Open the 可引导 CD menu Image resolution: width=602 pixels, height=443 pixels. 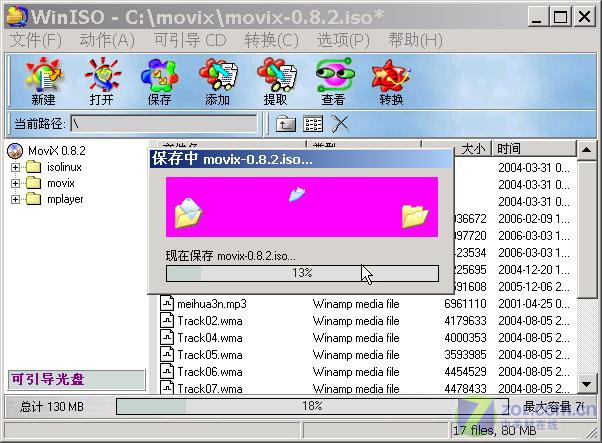click(x=190, y=40)
